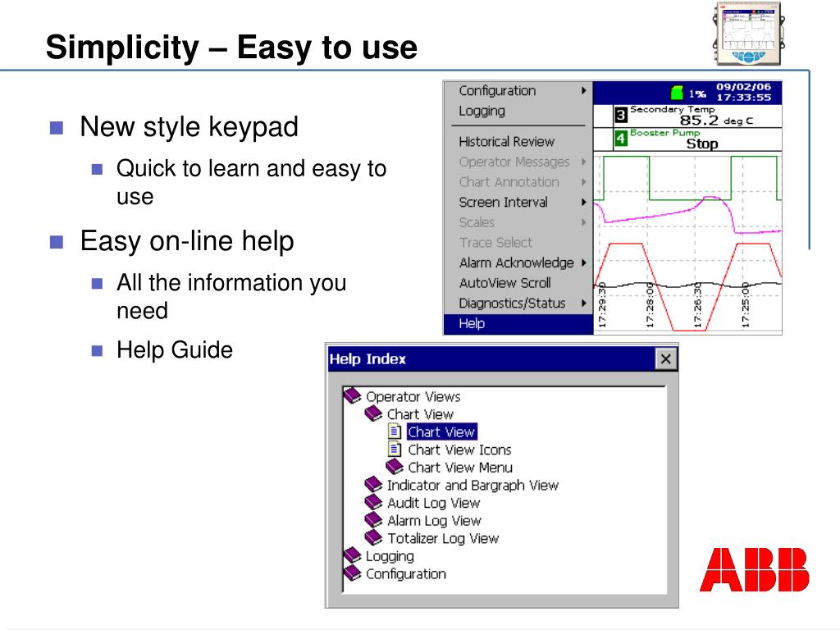Image resolution: width=840 pixels, height=630 pixels.
Task: Open Alarm Log View help section
Action: click(434, 521)
